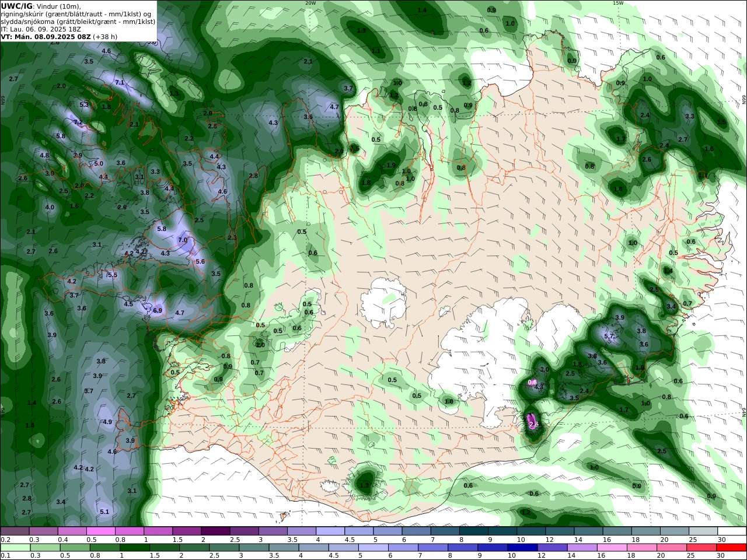
Task: Click the UWC/IG title text
Action: pyautogui.click(x=16, y=6)
